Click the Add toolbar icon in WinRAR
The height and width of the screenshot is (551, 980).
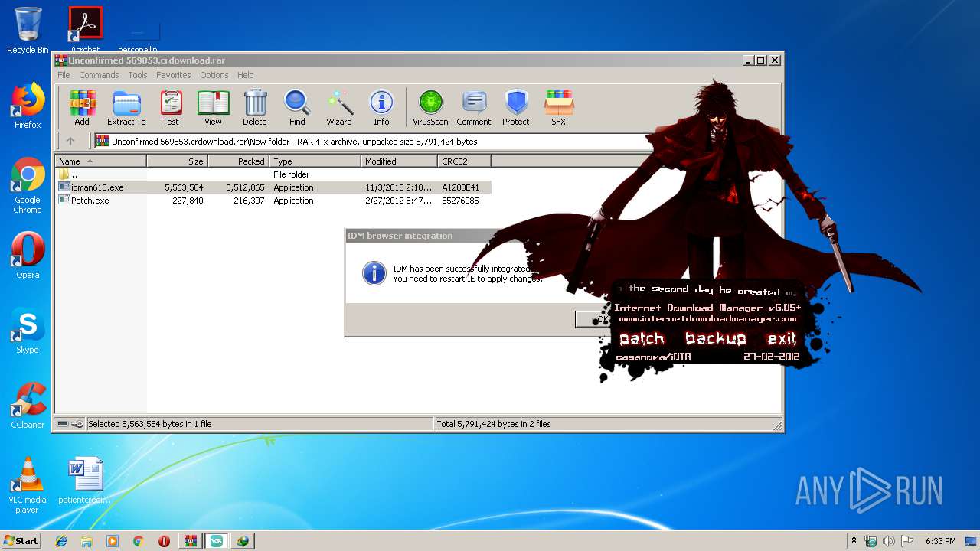tap(82, 108)
